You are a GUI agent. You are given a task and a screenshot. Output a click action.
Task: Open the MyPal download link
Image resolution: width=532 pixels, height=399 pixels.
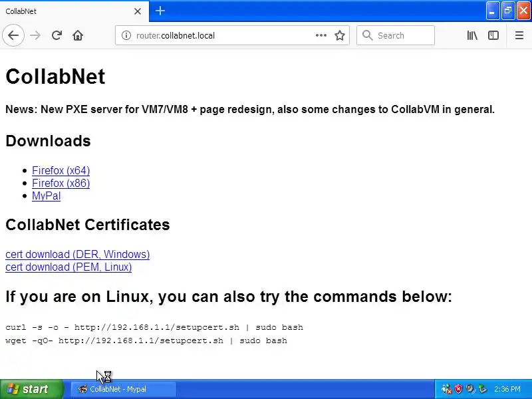click(46, 196)
